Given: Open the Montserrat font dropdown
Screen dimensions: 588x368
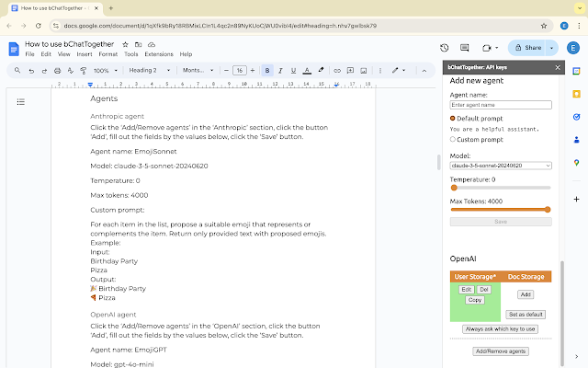Looking at the screenshot, I should click(x=198, y=70).
